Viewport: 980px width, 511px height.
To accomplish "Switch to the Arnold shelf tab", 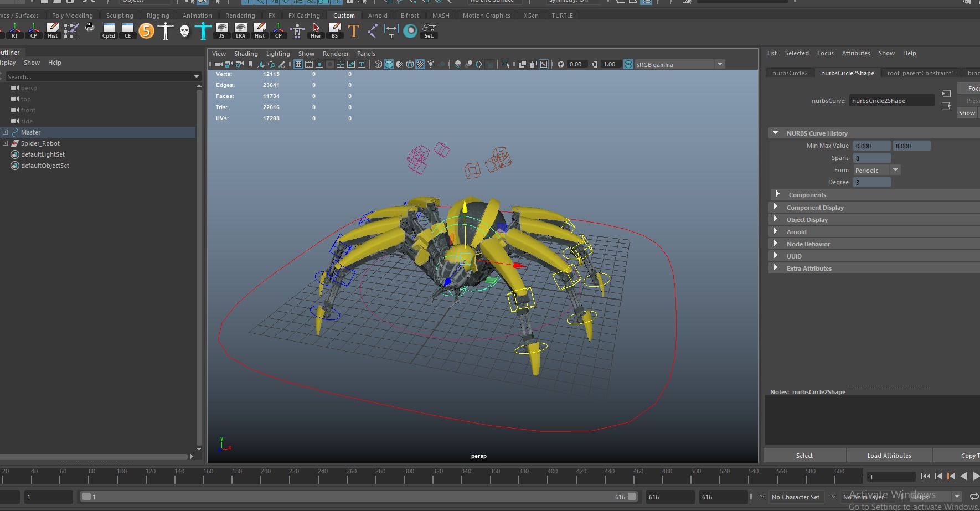I will [x=378, y=16].
